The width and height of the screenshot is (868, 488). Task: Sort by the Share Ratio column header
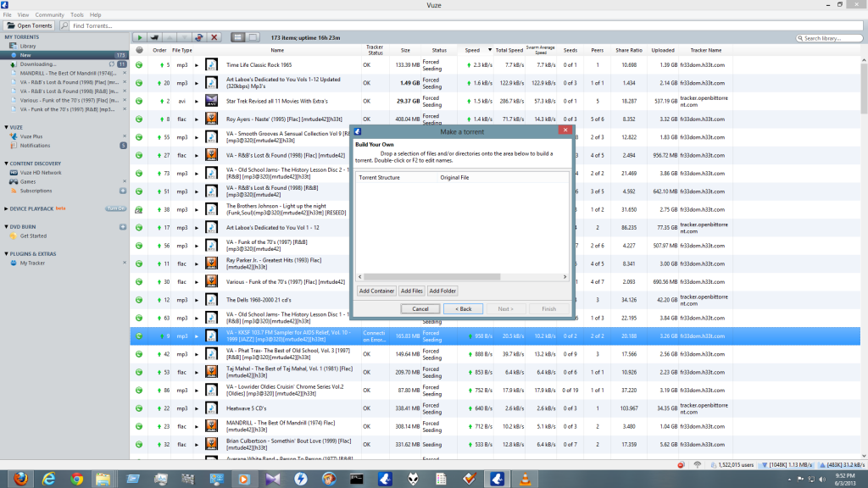click(629, 50)
